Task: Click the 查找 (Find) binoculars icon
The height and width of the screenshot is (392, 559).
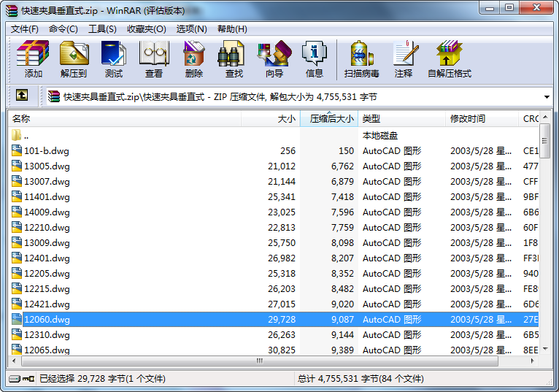Action: click(231, 53)
